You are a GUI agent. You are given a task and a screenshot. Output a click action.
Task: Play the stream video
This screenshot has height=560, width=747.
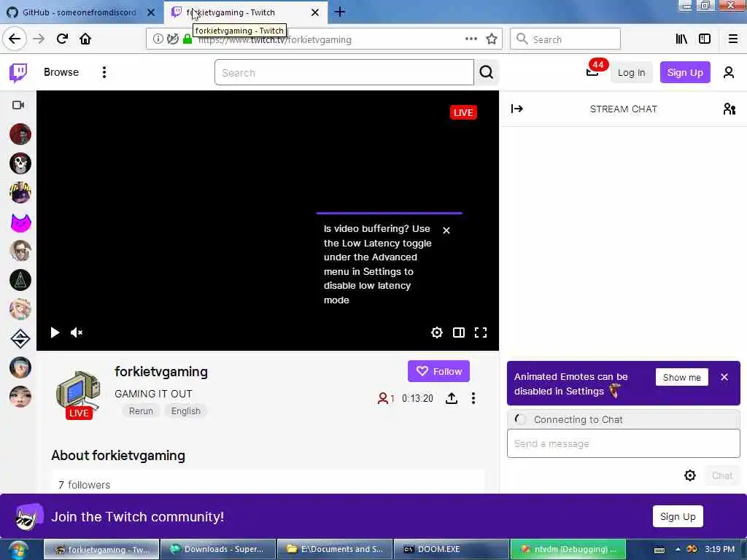tap(55, 332)
